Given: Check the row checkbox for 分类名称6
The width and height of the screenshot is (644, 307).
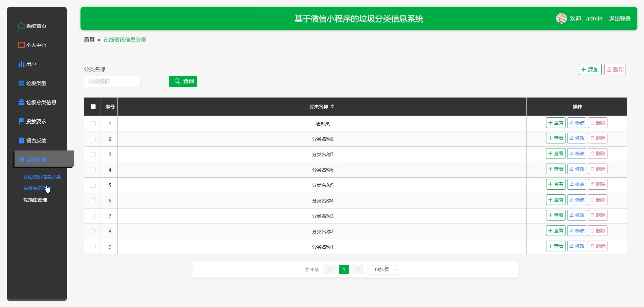Looking at the screenshot, I should [93, 170].
